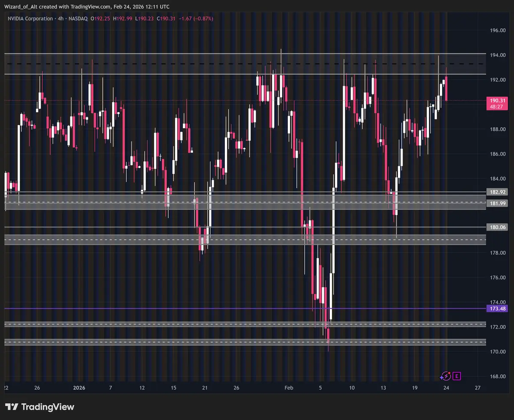Click the 12 date label on time axis

pyautogui.click(x=142, y=388)
